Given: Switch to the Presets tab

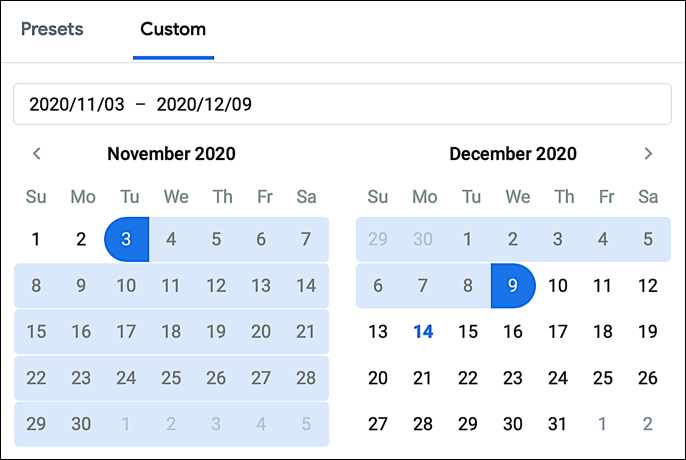Looking at the screenshot, I should pyautogui.click(x=52, y=29).
